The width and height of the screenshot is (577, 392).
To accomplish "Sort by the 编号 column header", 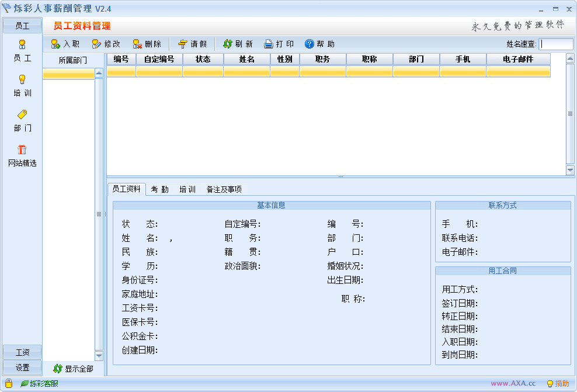I will click(x=121, y=59).
